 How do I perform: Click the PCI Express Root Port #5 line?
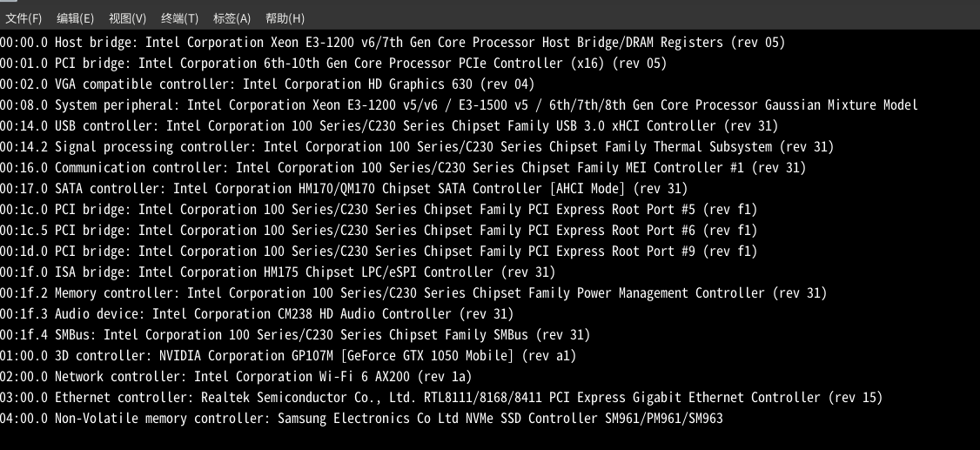[378, 210]
